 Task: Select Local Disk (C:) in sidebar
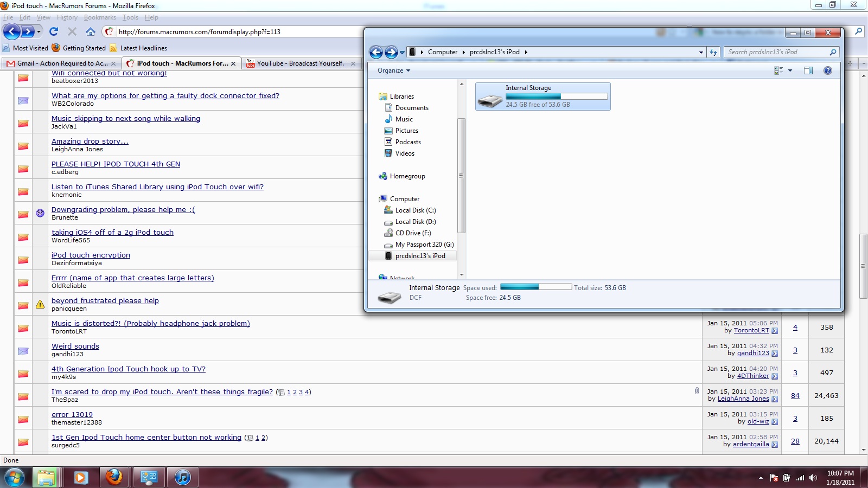click(410, 210)
